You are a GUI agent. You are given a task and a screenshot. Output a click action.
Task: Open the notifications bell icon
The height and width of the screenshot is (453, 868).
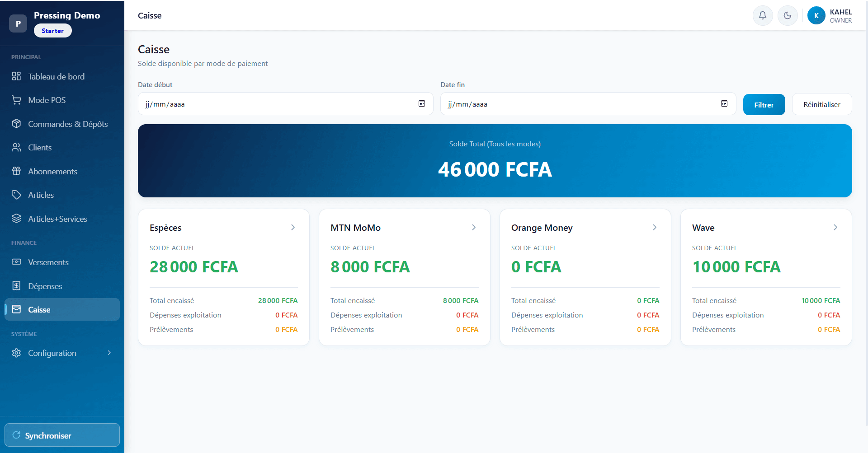tap(762, 16)
